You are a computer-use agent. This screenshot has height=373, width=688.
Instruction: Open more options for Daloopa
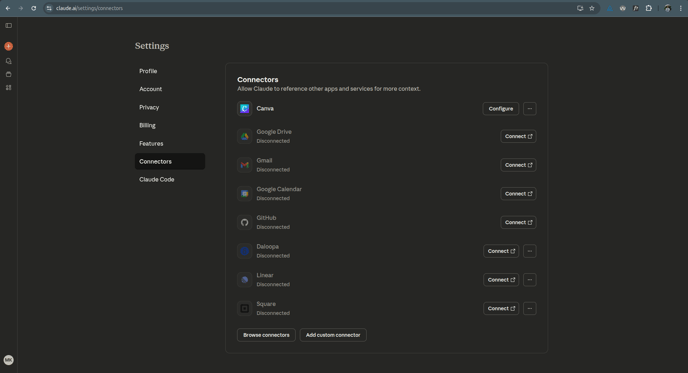point(530,251)
